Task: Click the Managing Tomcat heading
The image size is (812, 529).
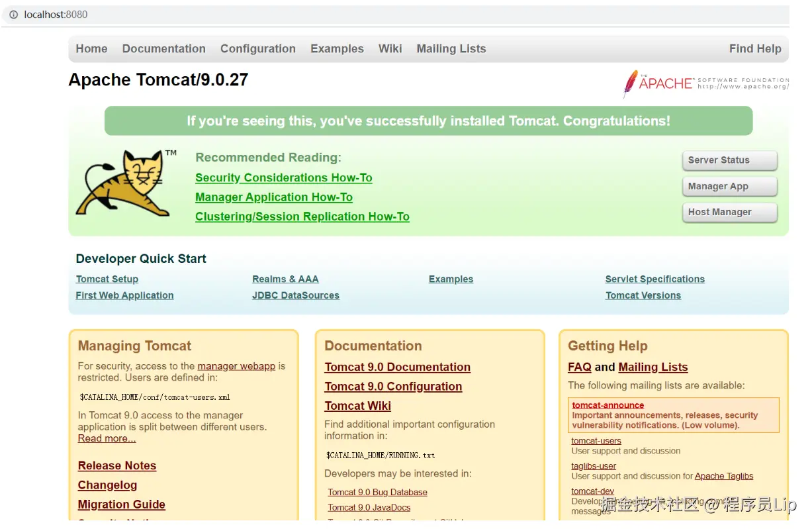Action: [x=134, y=346]
